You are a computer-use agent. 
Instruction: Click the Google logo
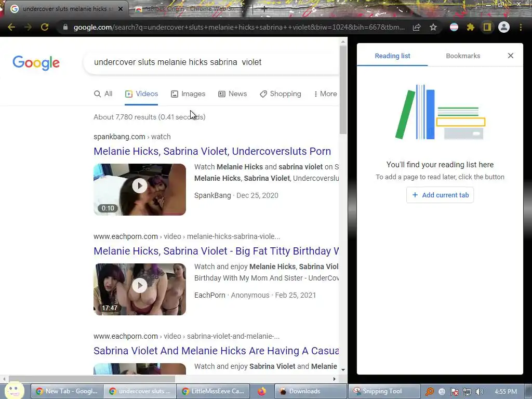click(x=36, y=63)
